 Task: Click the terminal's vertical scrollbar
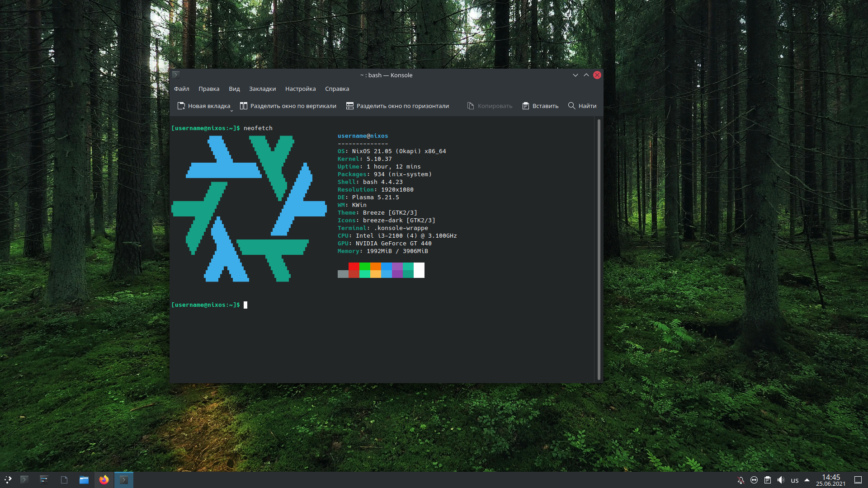[x=599, y=249]
